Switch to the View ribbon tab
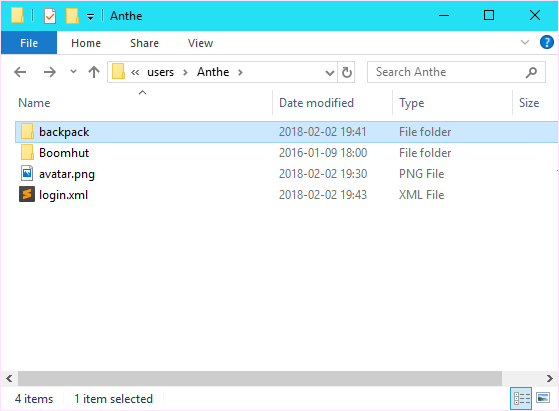This screenshot has height=411, width=559. (200, 43)
